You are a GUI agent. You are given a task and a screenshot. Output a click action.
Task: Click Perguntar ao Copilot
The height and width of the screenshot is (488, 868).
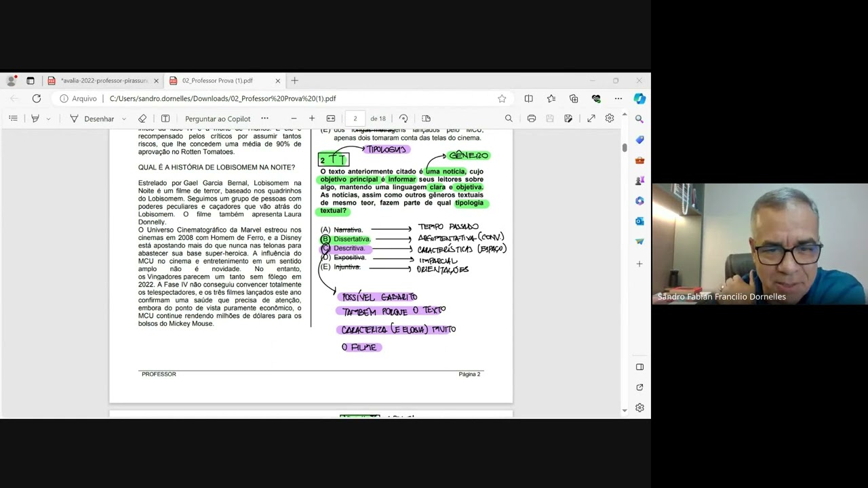[218, 119]
